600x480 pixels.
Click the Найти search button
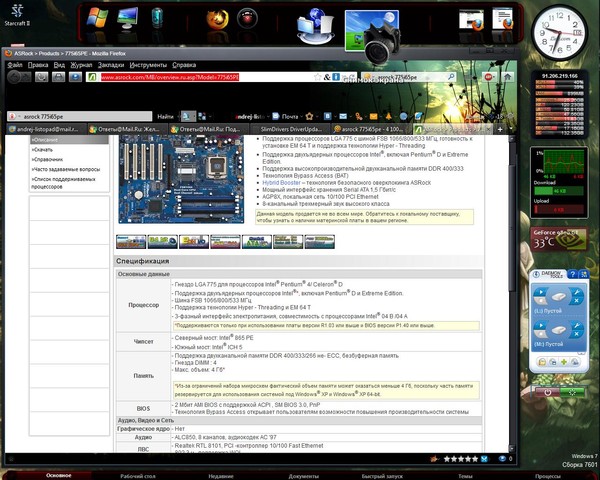(x=165, y=116)
